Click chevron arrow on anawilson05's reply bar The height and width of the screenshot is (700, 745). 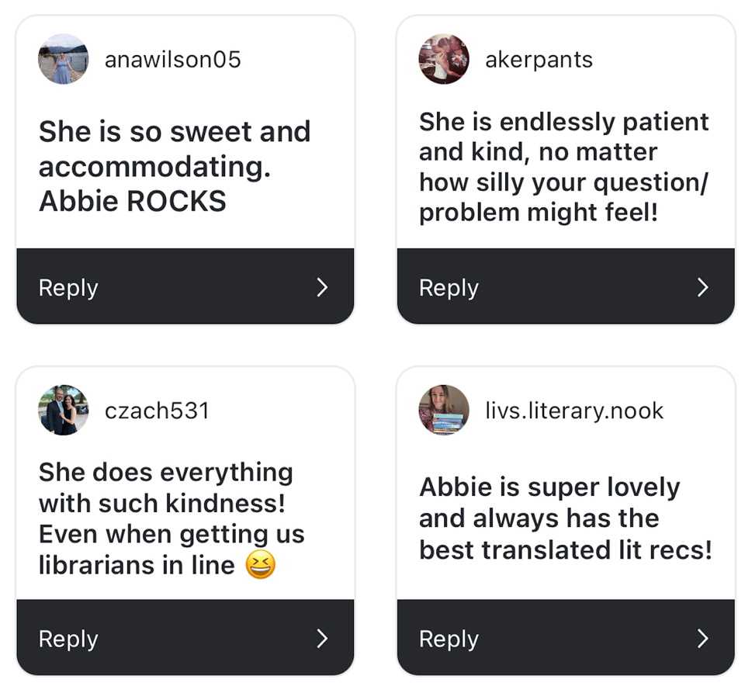(322, 288)
